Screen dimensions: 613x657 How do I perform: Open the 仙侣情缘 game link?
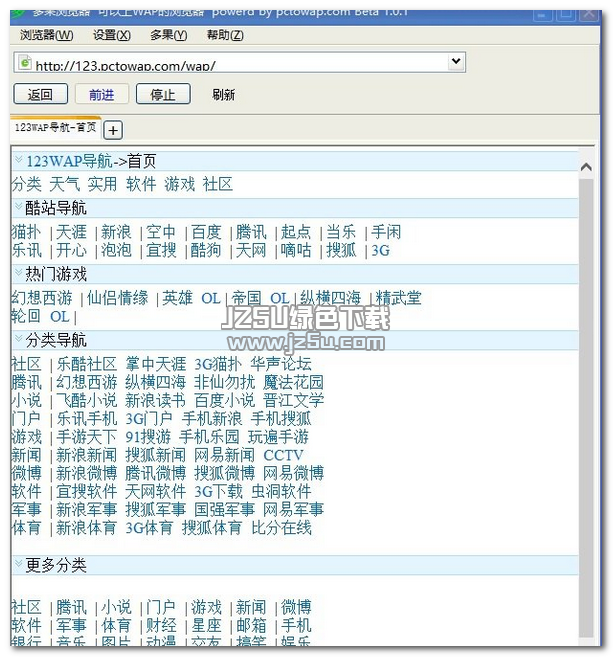coord(118,298)
